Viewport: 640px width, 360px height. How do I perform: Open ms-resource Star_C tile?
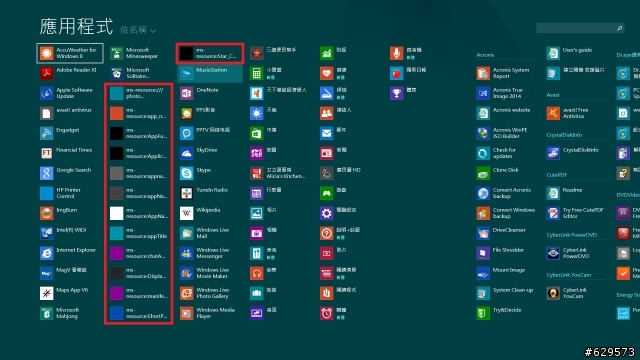(x=210, y=53)
